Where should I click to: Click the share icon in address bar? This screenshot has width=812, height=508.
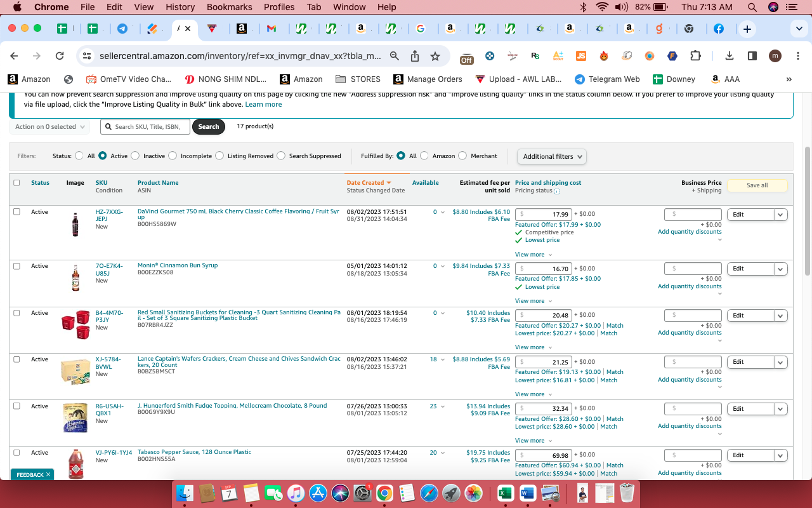[x=415, y=56]
